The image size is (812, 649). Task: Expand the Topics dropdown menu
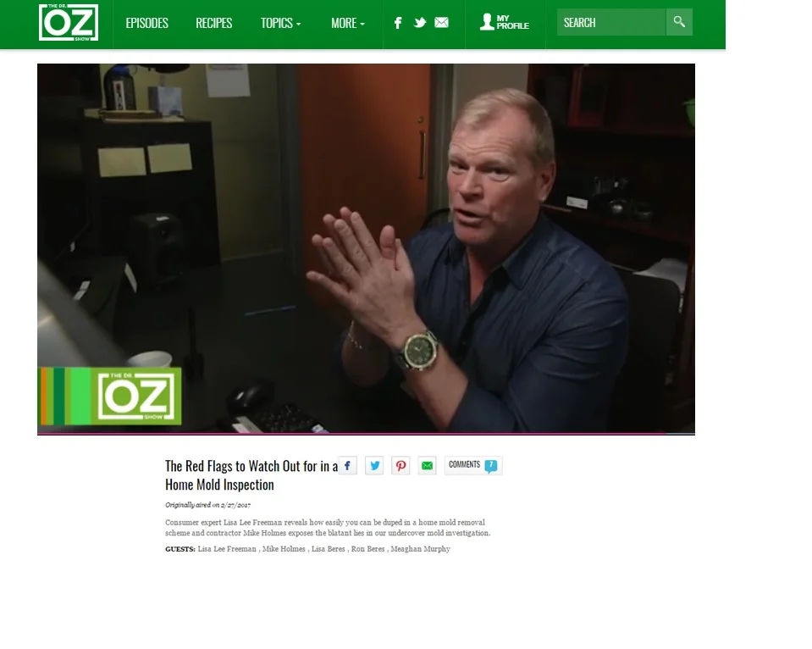click(x=280, y=23)
